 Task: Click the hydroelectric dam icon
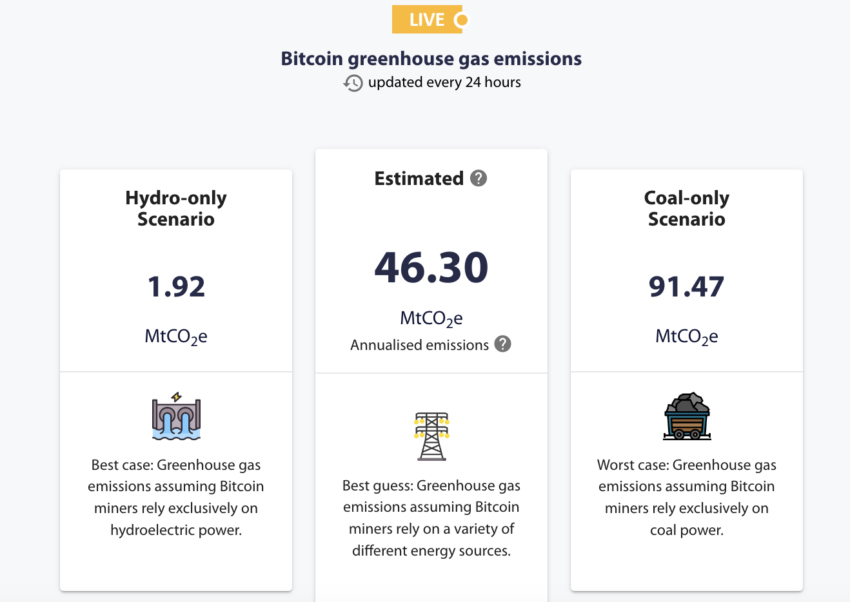(176, 415)
